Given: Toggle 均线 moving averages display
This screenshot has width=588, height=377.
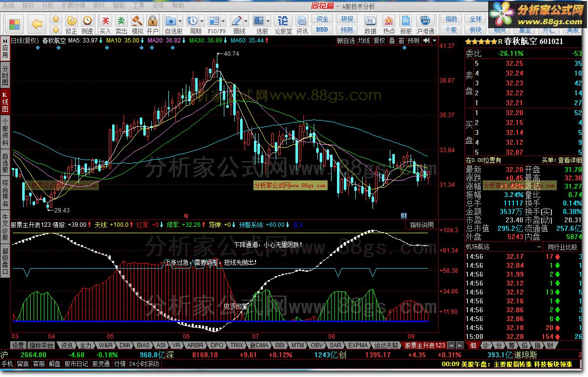Looking at the screenshot, I should coord(364,41).
